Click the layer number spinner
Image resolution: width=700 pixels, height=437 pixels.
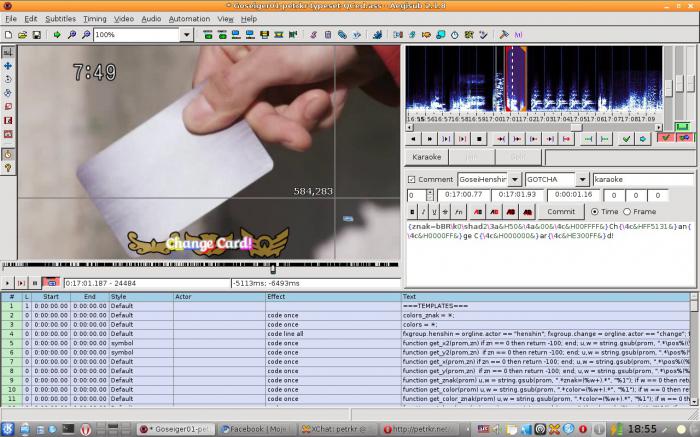click(x=429, y=195)
